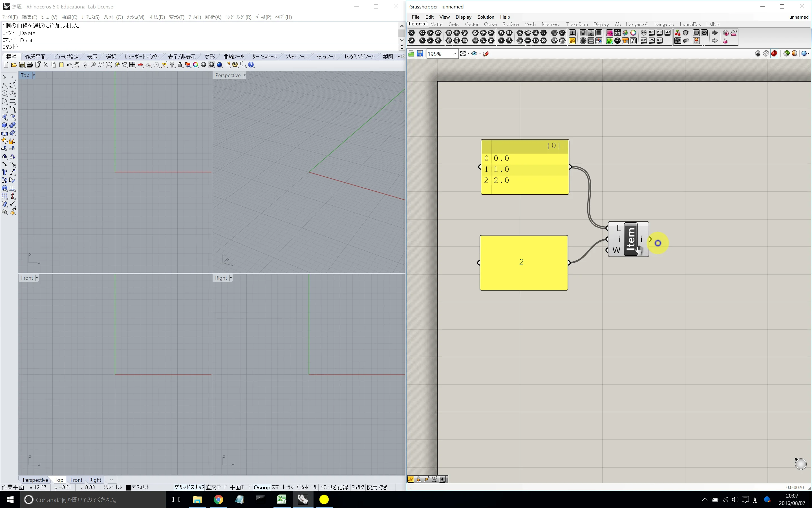
Task: Toggle Gumball (ガムボール) in status bar
Action: tap(306, 487)
